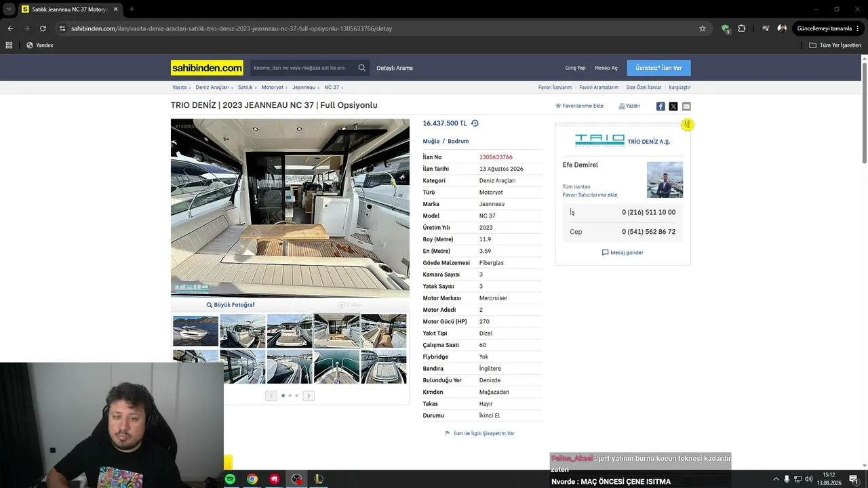Screen dimensions: 868x488
Task: Open the TRIO DENİZ A.Ş. store logo
Action: (x=599, y=140)
